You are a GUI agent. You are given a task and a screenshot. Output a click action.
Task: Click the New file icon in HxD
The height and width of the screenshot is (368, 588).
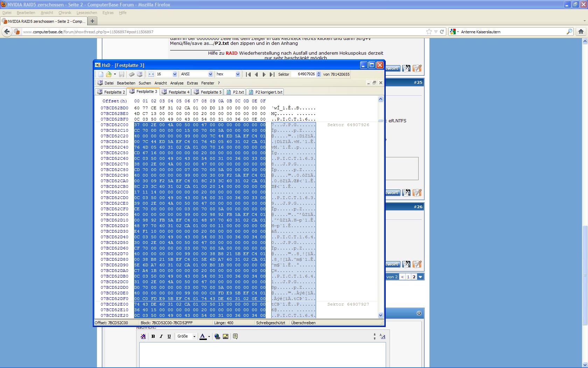tap(101, 74)
